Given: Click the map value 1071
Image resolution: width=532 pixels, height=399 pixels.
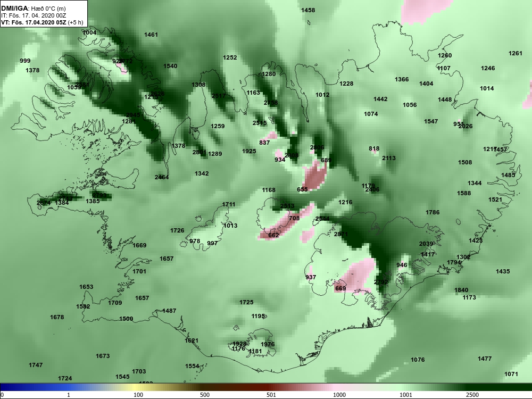Looking at the screenshot, I should [x=511, y=374].
